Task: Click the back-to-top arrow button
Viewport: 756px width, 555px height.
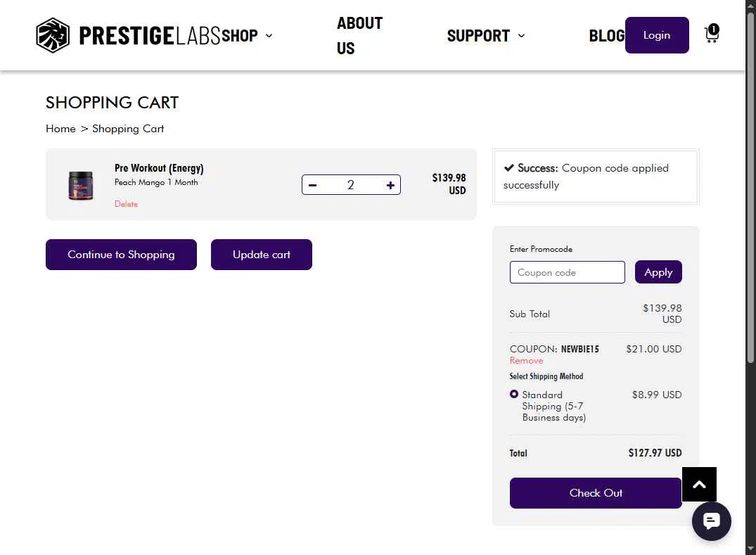Action: point(699,484)
